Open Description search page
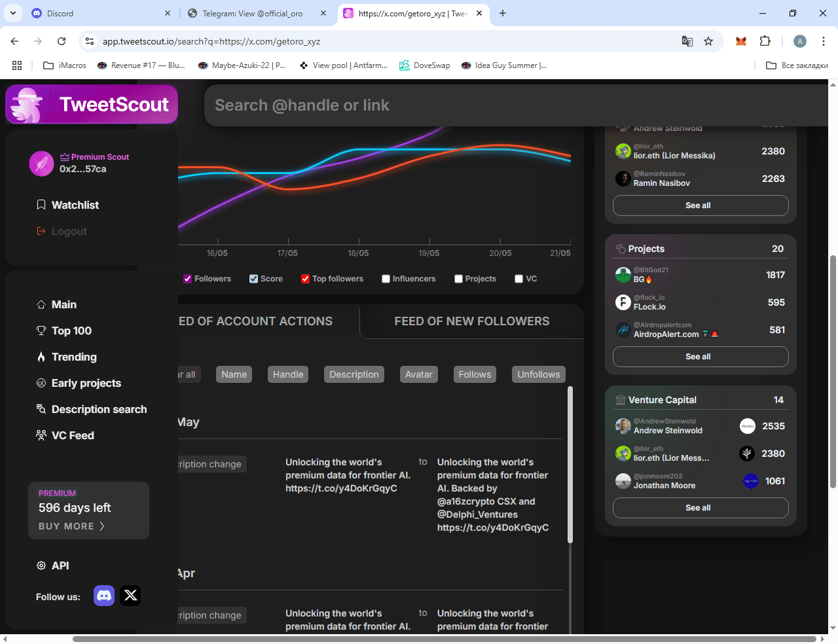 point(92,409)
